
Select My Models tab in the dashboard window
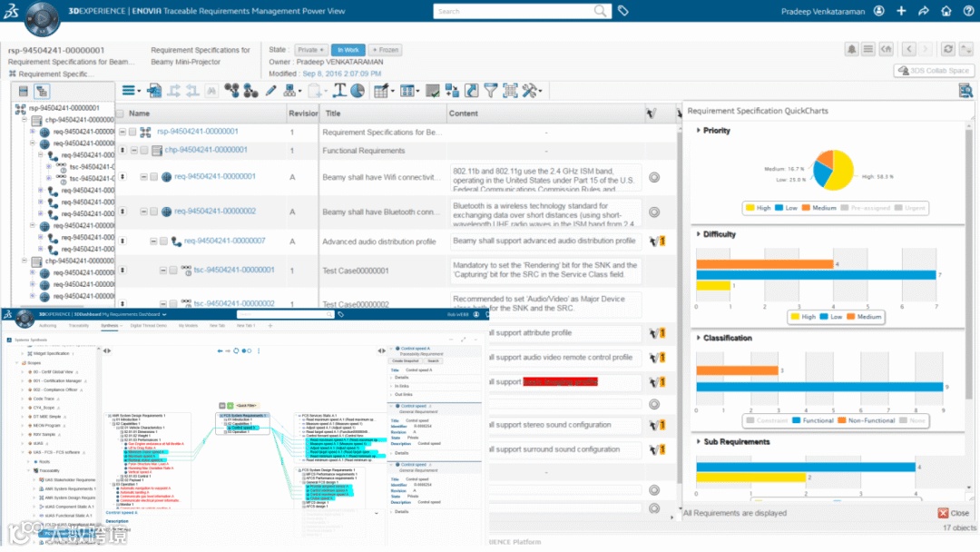pos(188,326)
